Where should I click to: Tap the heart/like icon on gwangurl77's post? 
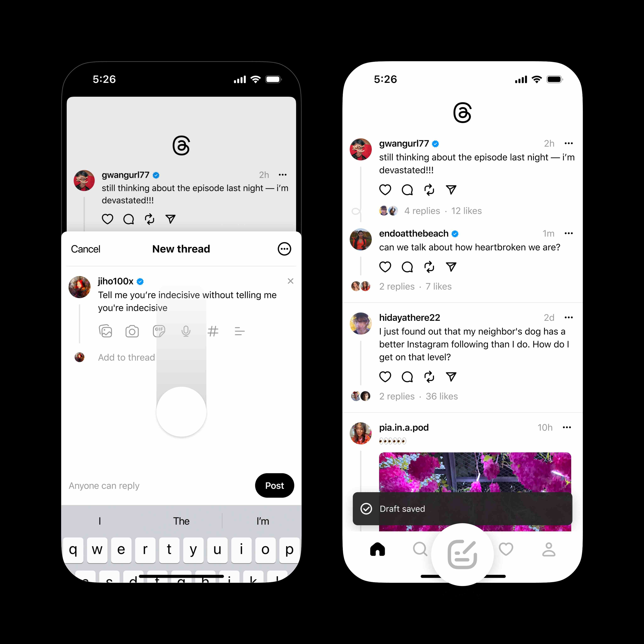(384, 190)
